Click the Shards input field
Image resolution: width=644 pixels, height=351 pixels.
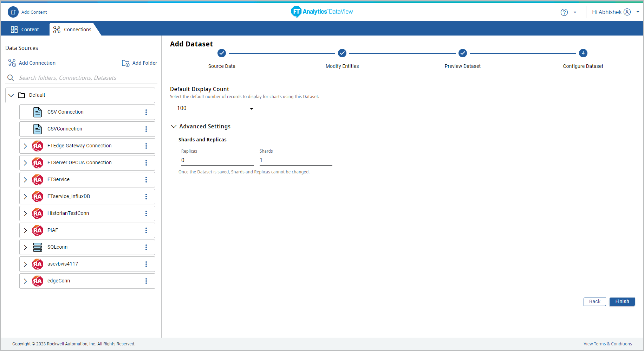295,160
